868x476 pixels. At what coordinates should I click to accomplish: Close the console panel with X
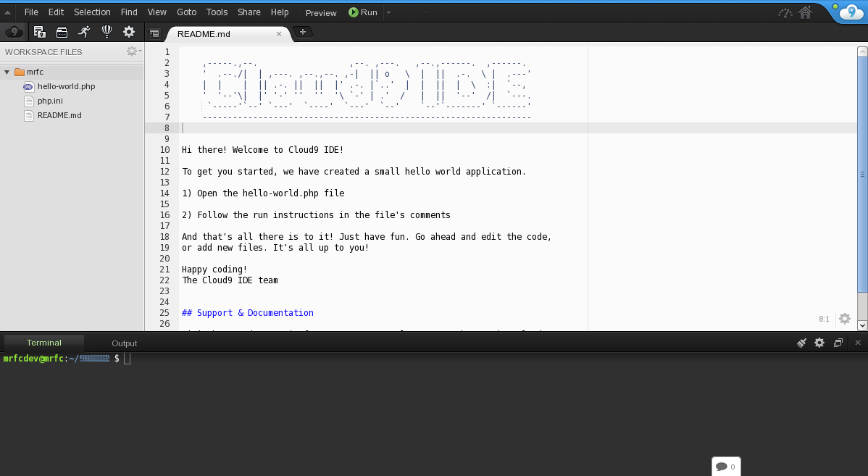(x=858, y=343)
